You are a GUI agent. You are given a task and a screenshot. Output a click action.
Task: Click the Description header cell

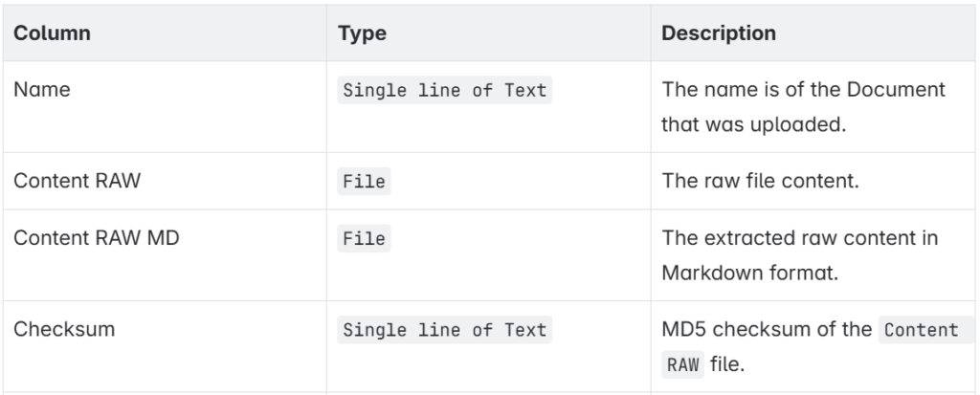click(x=813, y=33)
